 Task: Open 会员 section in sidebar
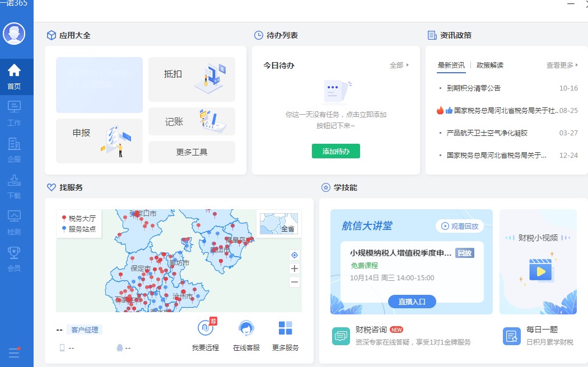click(x=14, y=259)
